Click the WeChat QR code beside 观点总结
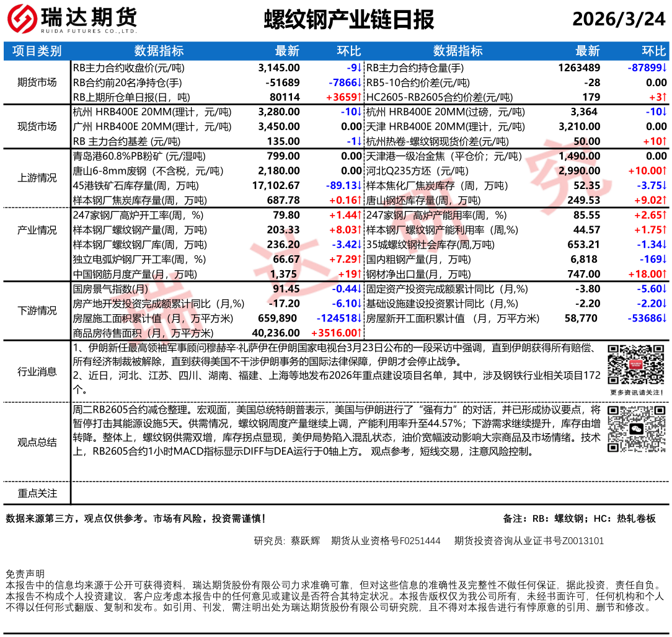 pyautogui.click(x=635, y=429)
